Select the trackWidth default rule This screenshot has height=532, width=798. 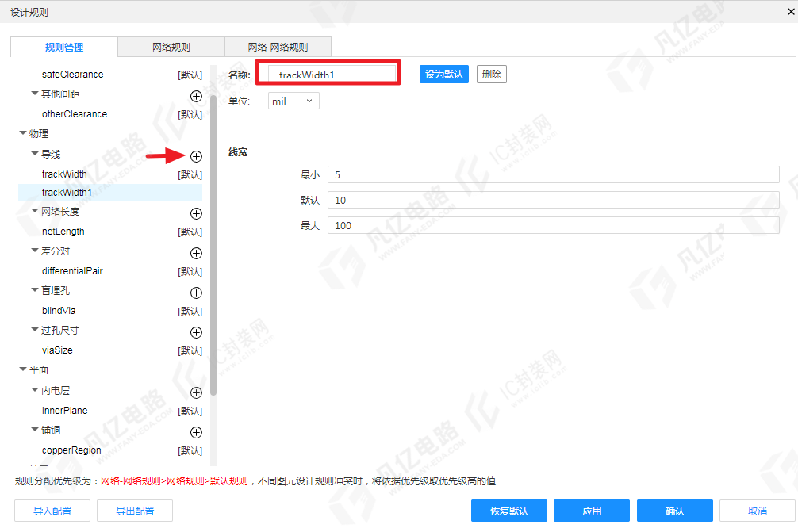64,174
